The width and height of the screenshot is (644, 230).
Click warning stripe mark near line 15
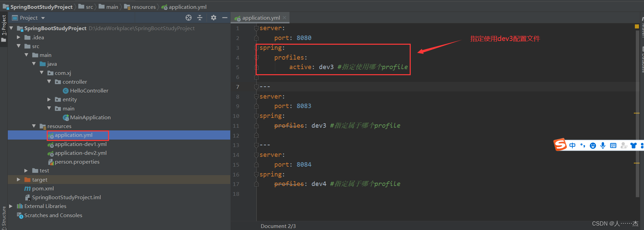[637, 163]
